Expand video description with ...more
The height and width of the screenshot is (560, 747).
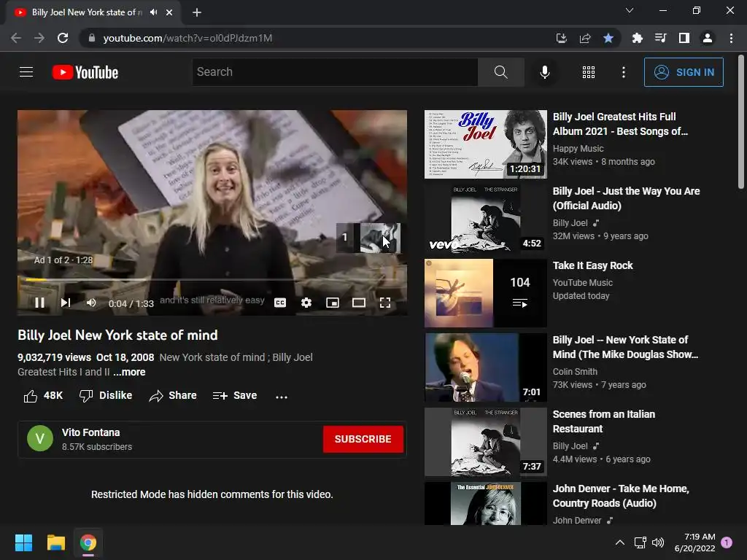[x=129, y=372]
